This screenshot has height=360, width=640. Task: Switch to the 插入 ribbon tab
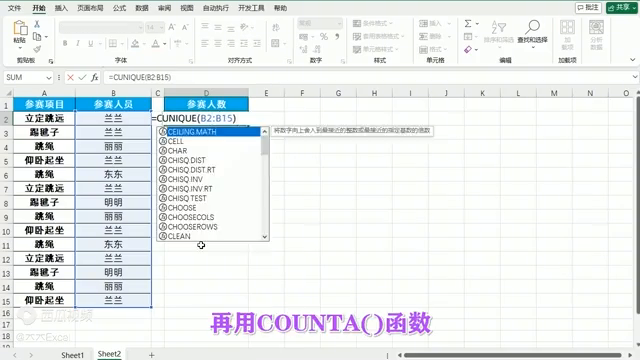[61, 8]
